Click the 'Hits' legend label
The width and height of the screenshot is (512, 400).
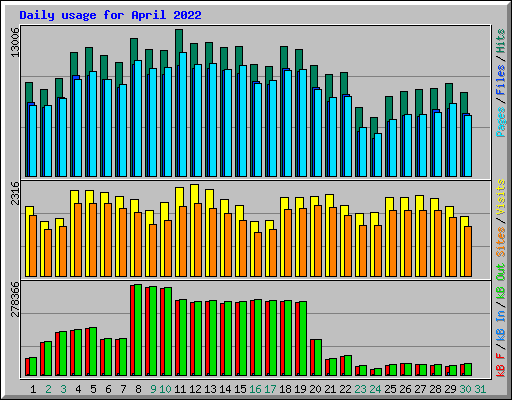[x=501, y=41]
